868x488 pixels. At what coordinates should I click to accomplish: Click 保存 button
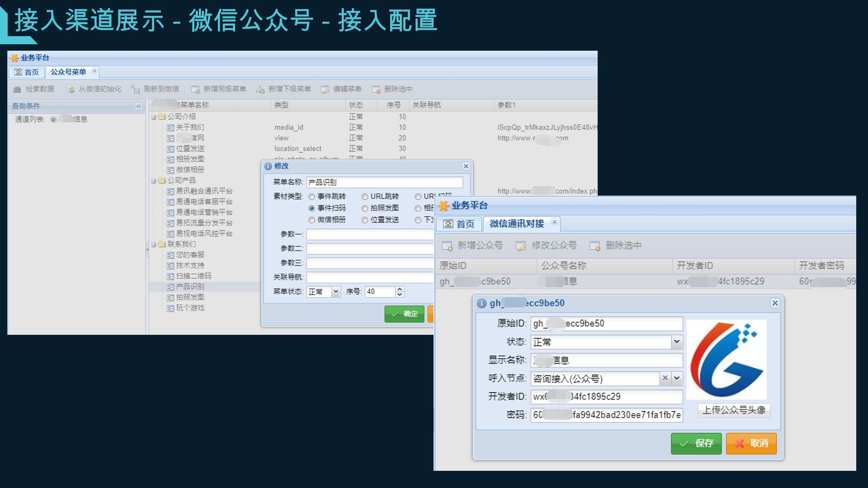coord(696,443)
